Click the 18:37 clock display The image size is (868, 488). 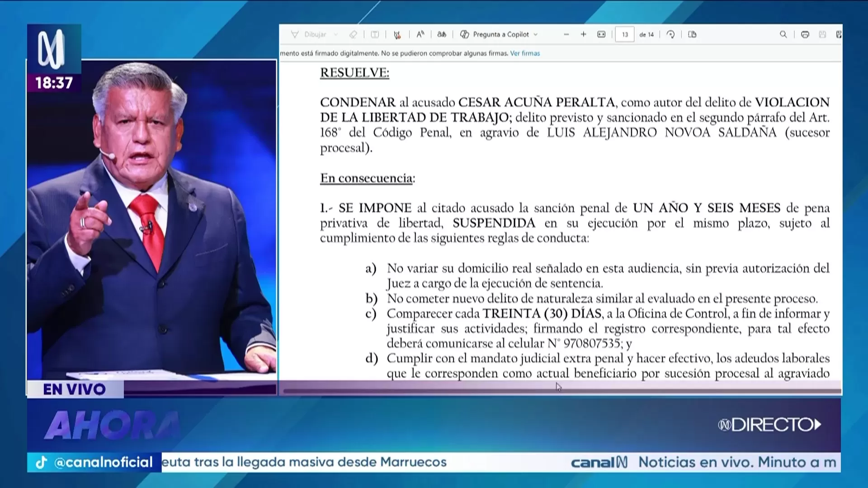pyautogui.click(x=54, y=83)
